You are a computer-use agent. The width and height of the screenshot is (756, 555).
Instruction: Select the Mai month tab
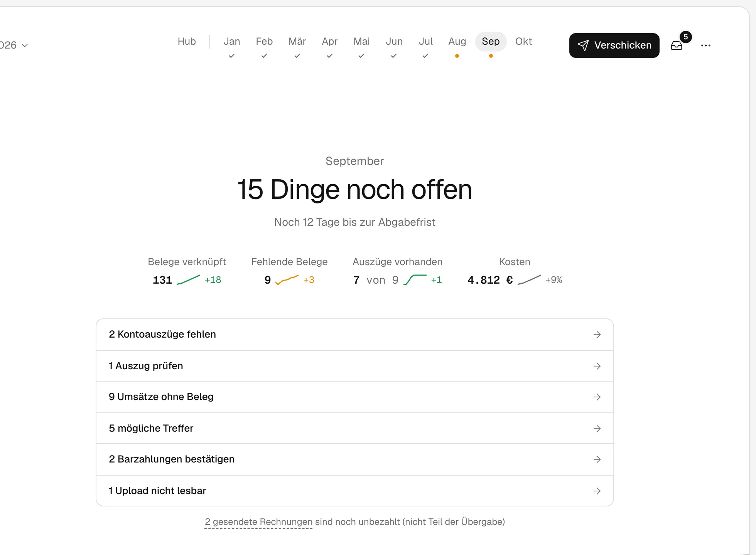(361, 41)
